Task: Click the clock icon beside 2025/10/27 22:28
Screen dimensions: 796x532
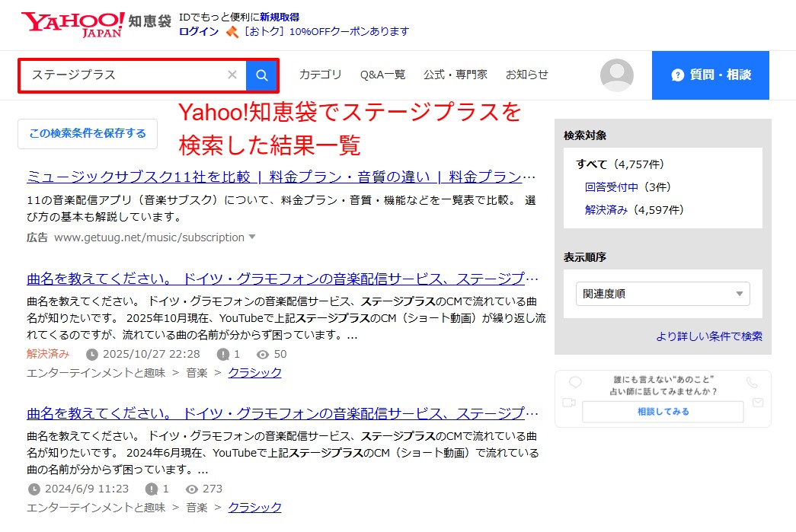Action: click(92, 355)
